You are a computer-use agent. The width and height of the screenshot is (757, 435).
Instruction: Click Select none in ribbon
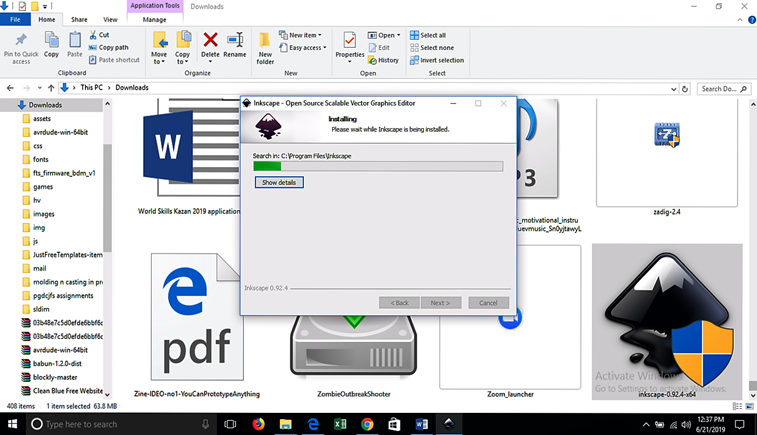click(x=432, y=48)
